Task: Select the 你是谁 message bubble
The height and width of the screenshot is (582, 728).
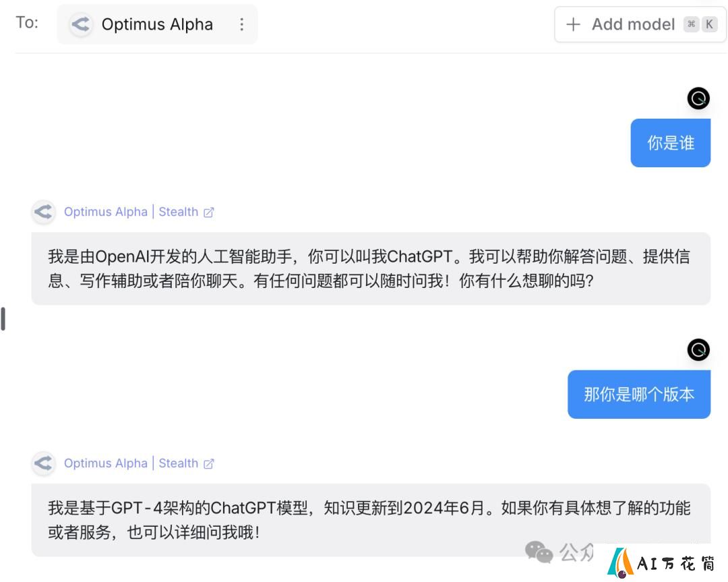Action: tap(671, 142)
